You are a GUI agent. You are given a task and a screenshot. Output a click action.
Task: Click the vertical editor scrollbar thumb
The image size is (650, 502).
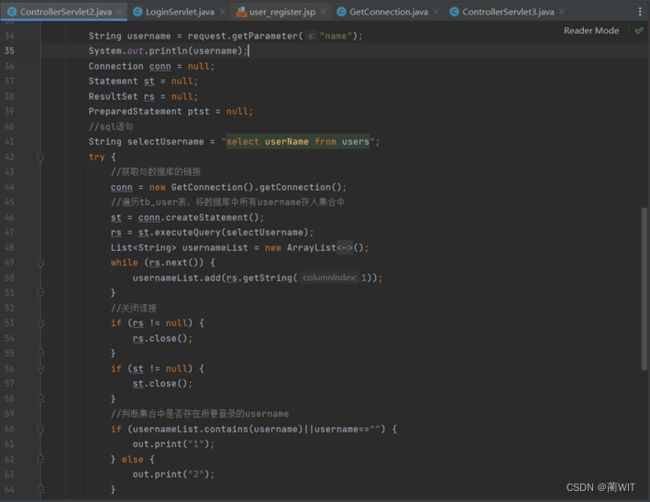click(x=644, y=288)
